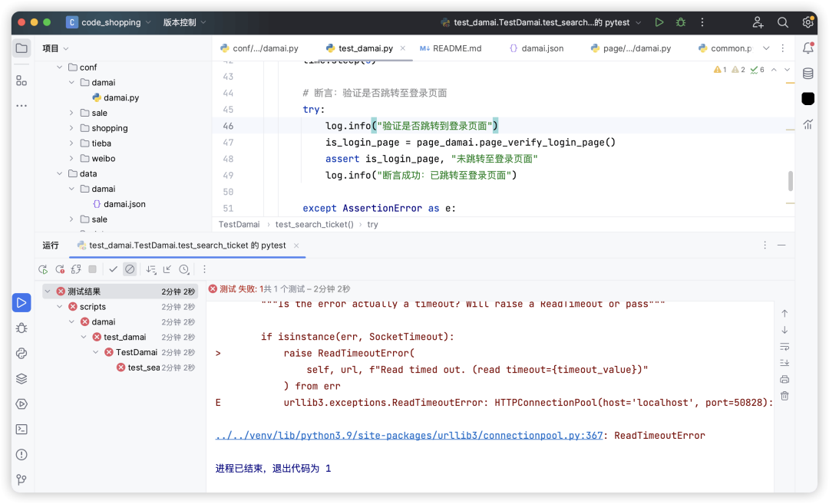This screenshot has width=829, height=504.
Task: Stop the running test process
Action: coord(93,269)
